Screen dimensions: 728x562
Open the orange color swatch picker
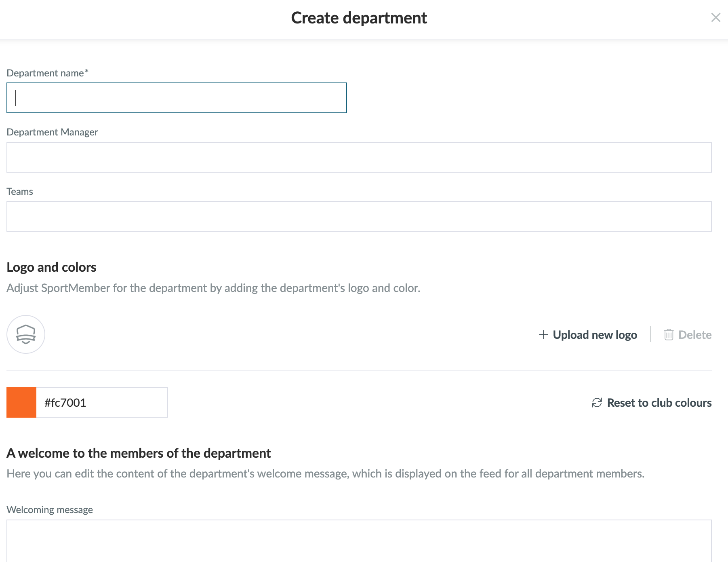tap(21, 402)
